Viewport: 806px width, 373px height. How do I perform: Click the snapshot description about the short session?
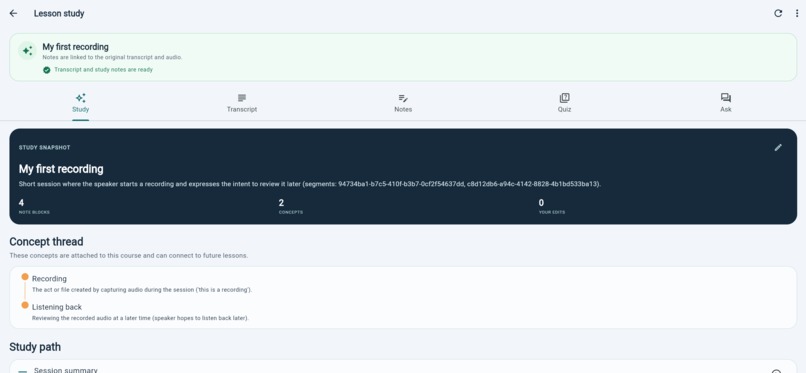(309, 184)
